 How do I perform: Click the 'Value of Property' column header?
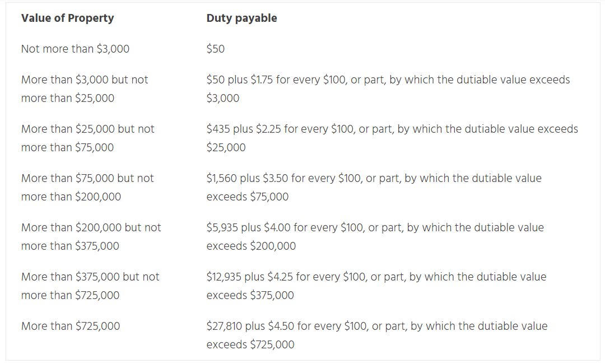click(67, 18)
